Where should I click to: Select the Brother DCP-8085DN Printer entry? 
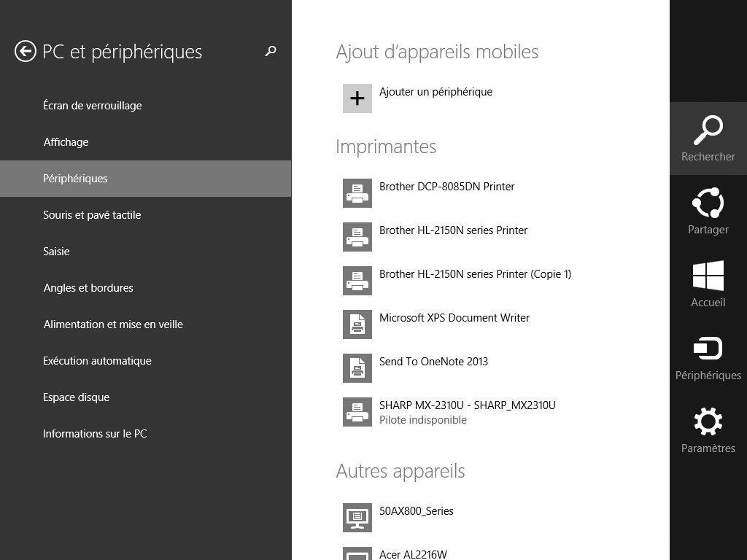pos(447,187)
